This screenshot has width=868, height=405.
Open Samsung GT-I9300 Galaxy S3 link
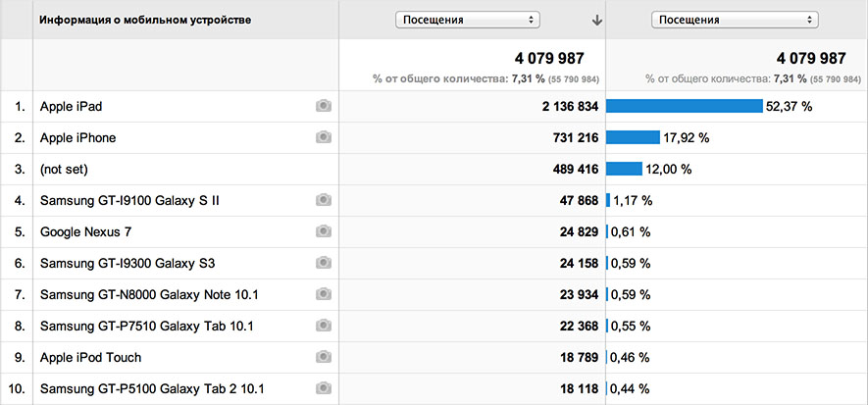click(x=128, y=264)
